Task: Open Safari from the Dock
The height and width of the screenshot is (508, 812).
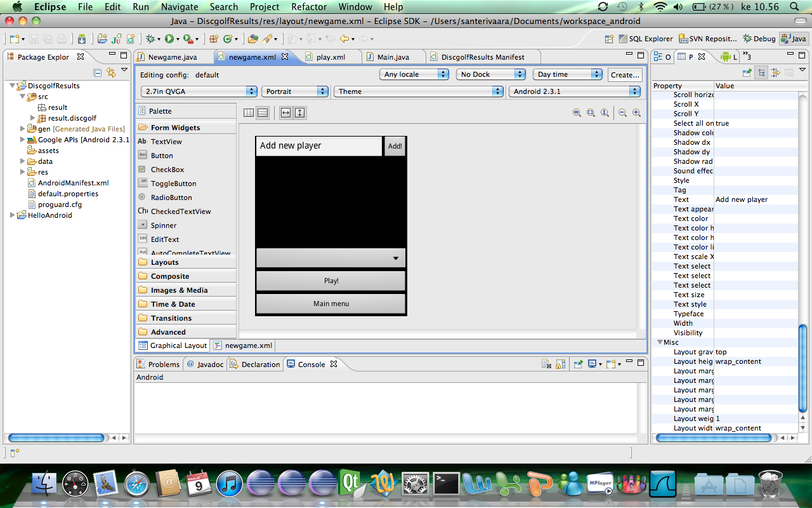Action: (x=136, y=484)
